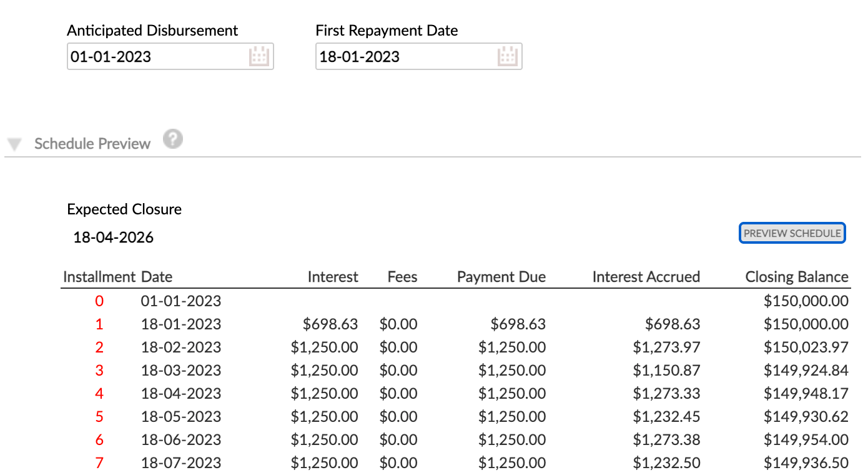This screenshot has height=475, width=868.
Task: Click installment number 7
Action: coord(99,463)
